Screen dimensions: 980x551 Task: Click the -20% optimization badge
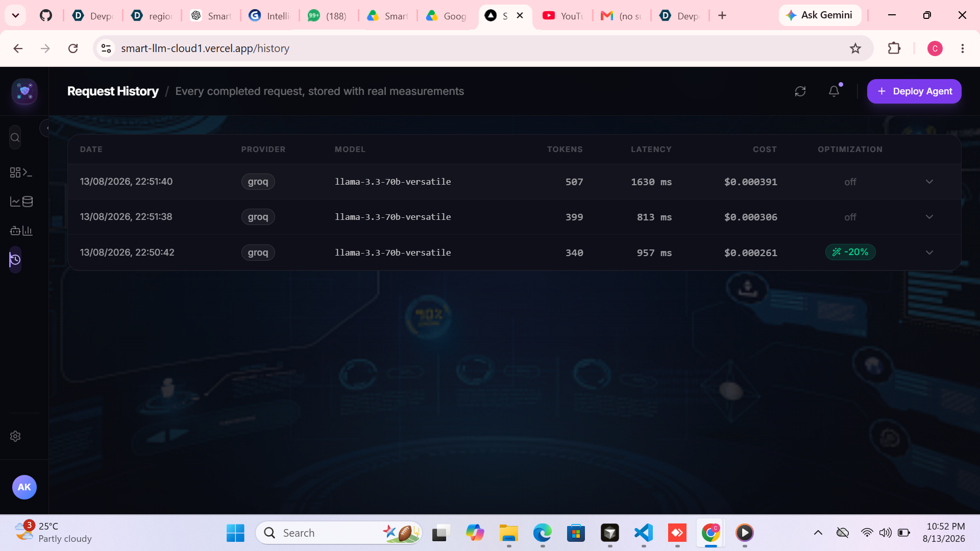click(x=850, y=252)
